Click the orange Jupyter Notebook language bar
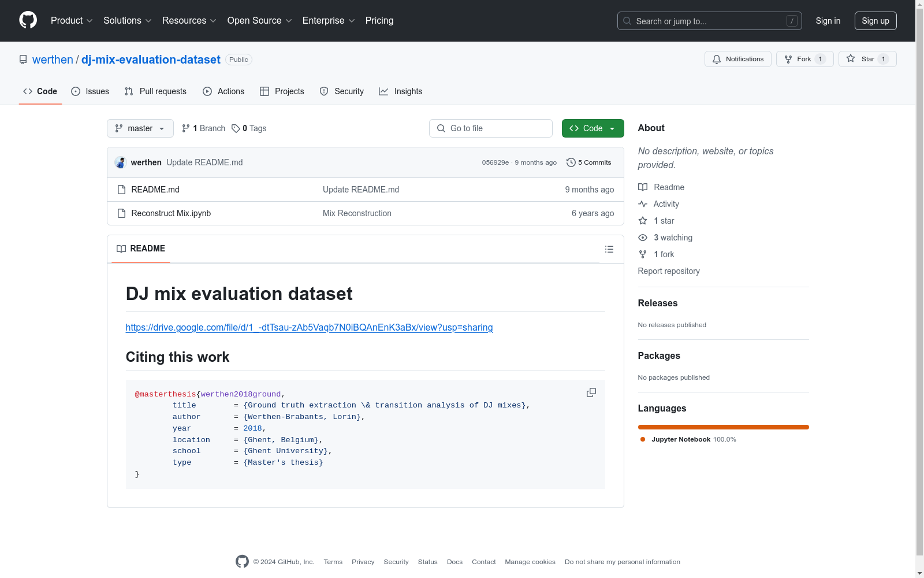 point(724,427)
